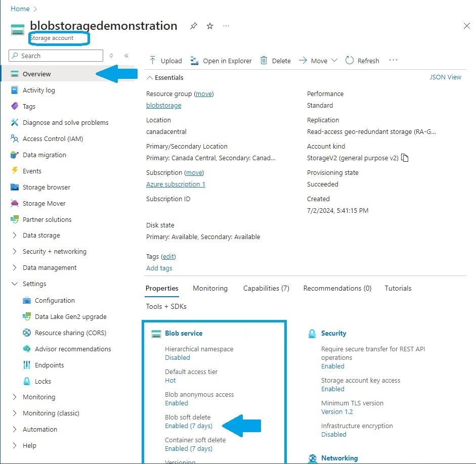The image size is (476, 464).
Task: Pin blobstoragedemonstration to dashboard
Action: (194, 26)
